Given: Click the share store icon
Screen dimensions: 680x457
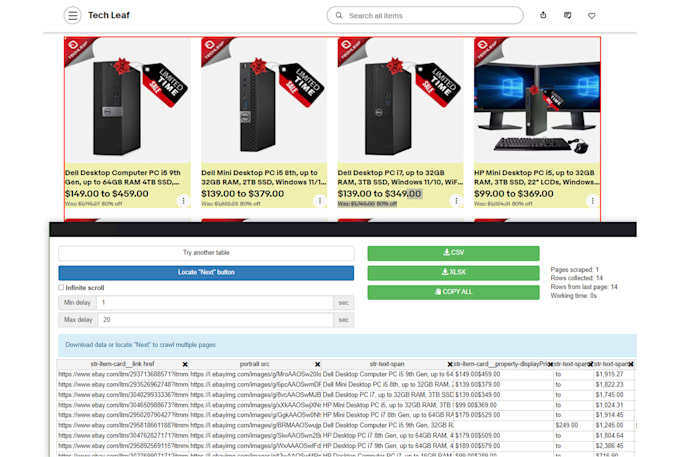Looking at the screenshot, I should [543, 15].
